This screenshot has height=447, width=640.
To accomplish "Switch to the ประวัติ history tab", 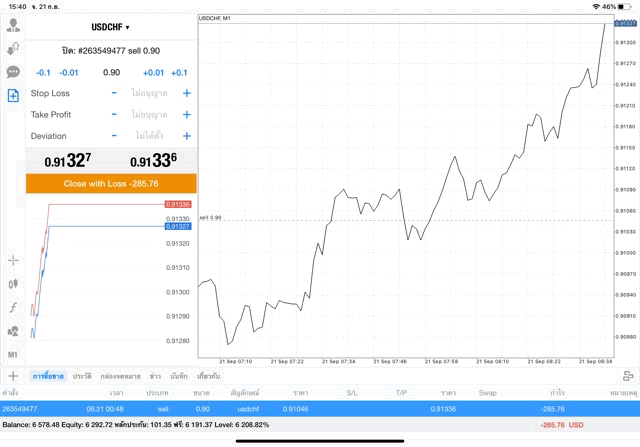I will pos(82,376).
